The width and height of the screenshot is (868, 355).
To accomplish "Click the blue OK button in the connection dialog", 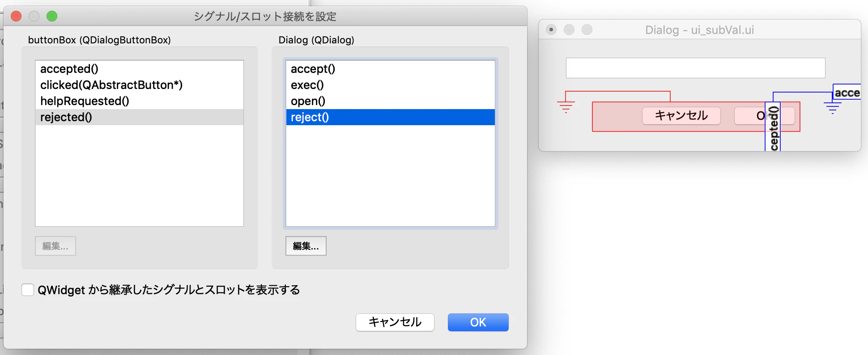I will [478, 322].
